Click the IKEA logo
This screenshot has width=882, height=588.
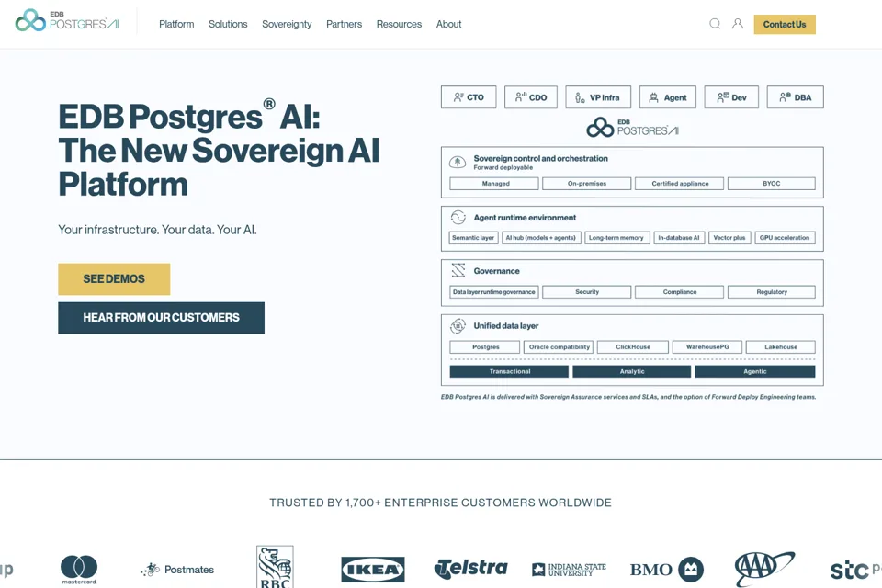[x=373, y=570]
